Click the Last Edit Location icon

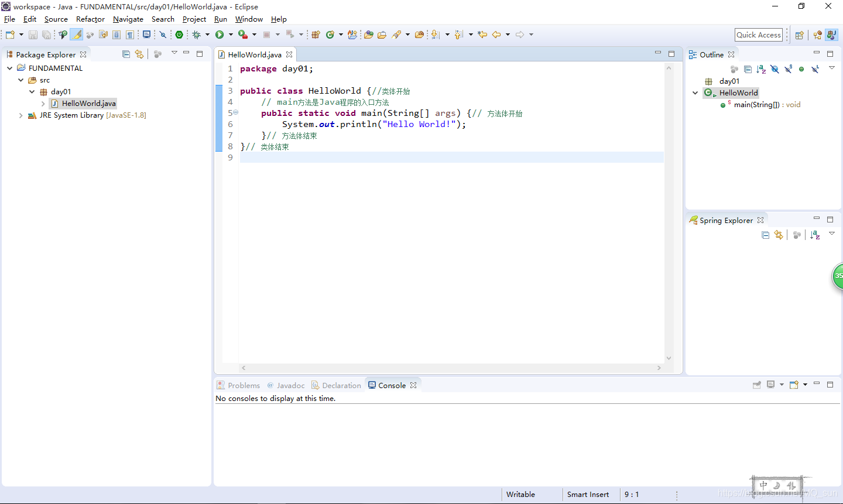(x=482, y=35)
